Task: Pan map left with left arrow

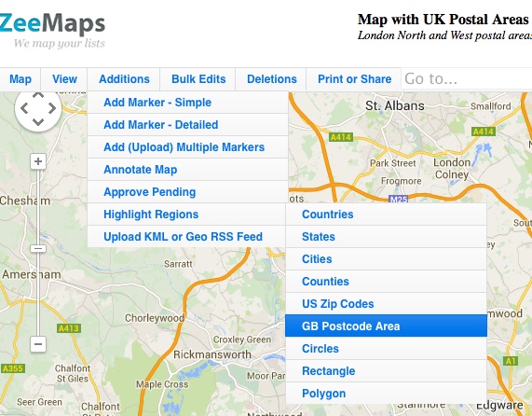Action: tap(24, 109)
